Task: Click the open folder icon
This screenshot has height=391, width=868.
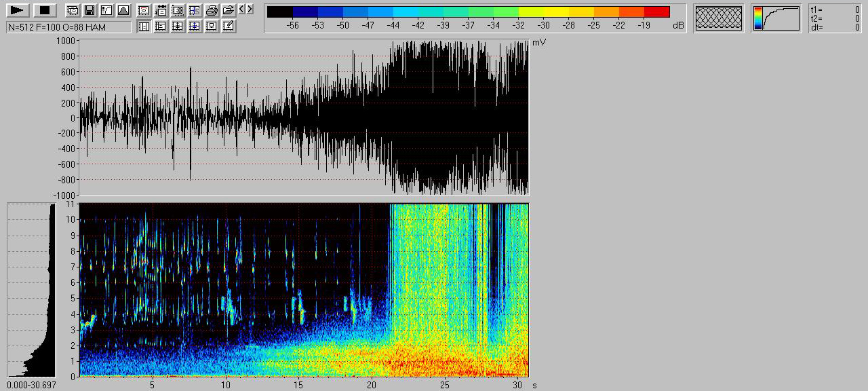Action: [x=229, y=10]
